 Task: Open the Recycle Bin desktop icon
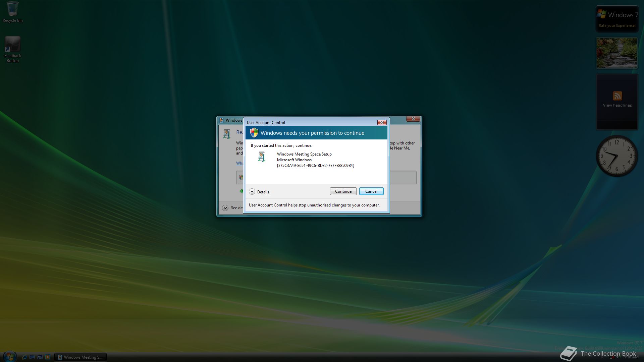pos(13,12)
